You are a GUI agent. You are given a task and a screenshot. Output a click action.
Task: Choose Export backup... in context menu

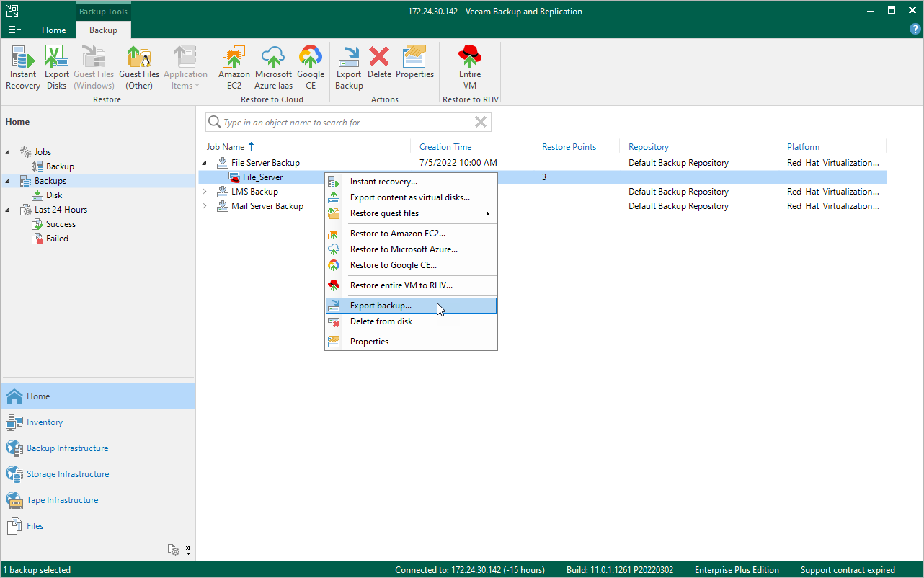point(411,306)
